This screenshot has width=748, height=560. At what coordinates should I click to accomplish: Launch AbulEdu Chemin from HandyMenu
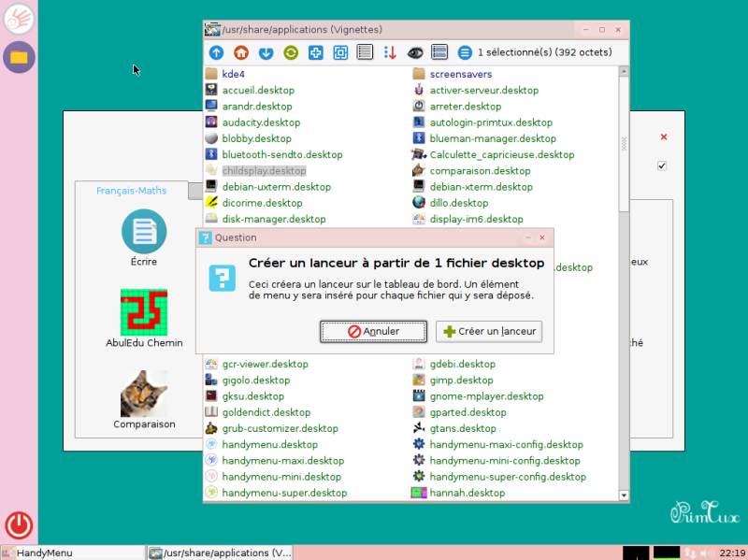tap(144, 312)
